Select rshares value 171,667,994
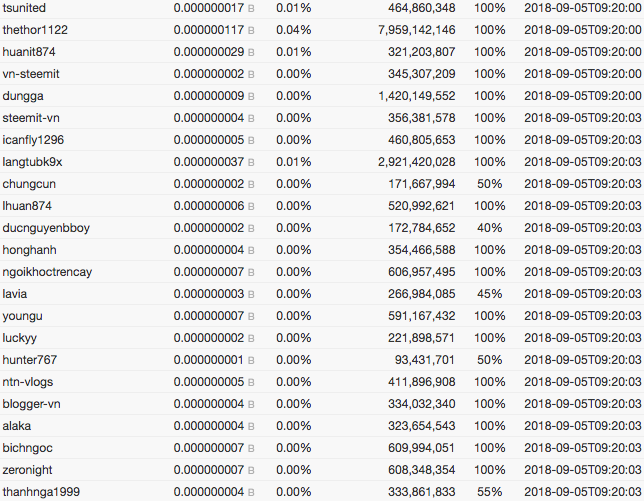Image resolution: width=644 pixels, height=501 pixels. click(x=421, y=184)
